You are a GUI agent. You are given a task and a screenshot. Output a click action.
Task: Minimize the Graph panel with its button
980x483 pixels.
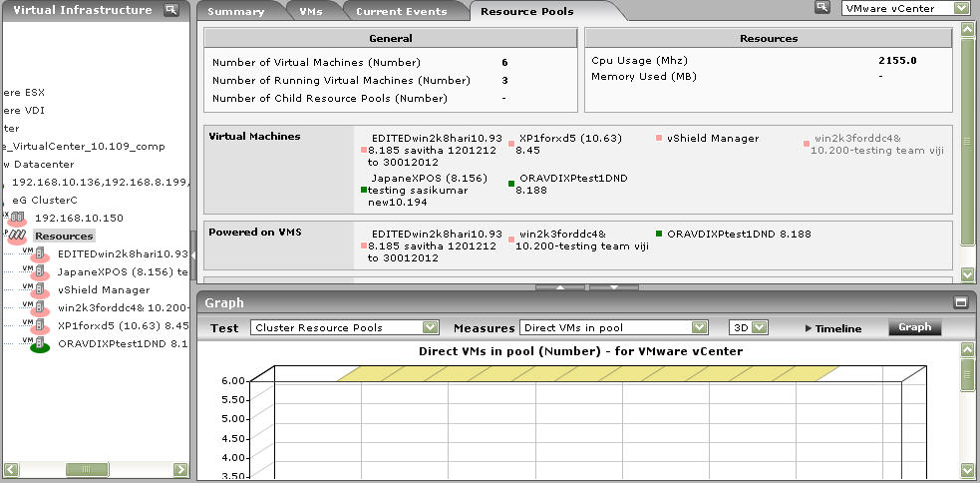960,302
